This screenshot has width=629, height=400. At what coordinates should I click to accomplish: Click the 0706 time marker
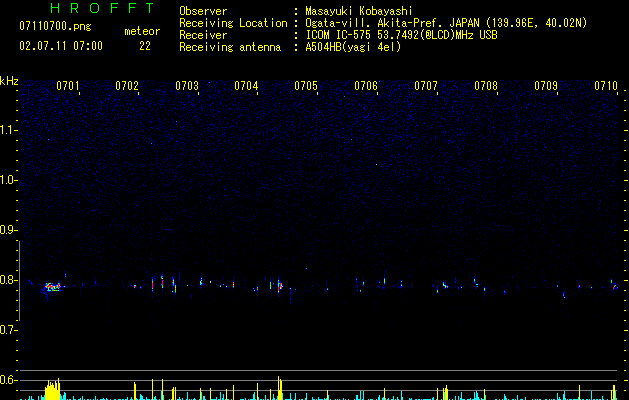366,86
